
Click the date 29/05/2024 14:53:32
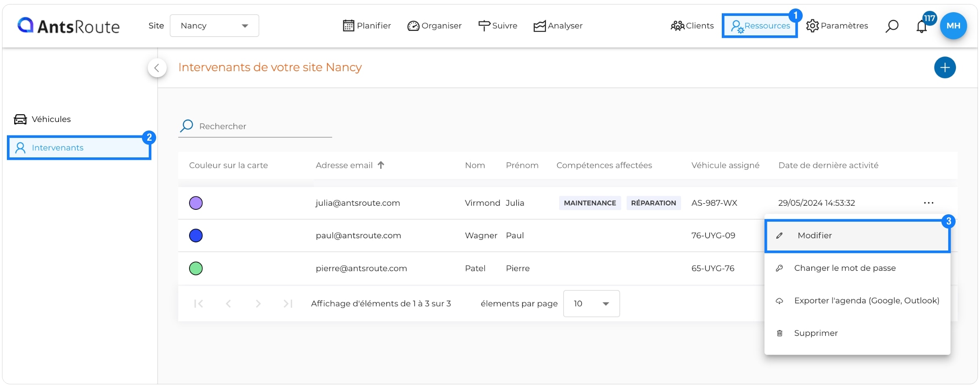point(817,203)
